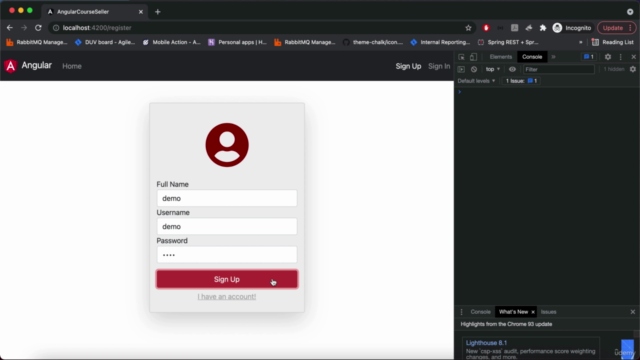Close the DevTools panel

coord(633,57)
